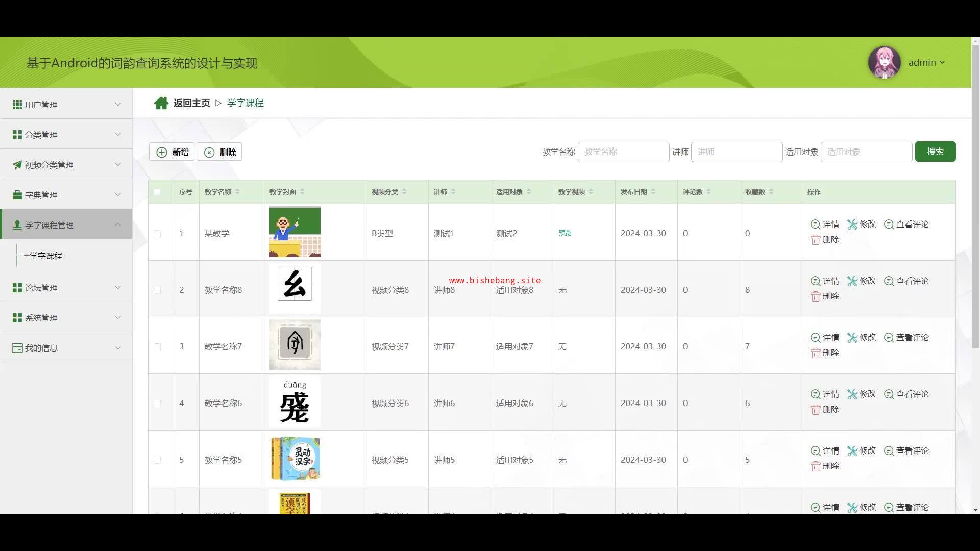
Task: Click the trash 删除 icon for row 3
Action: tap(815, 353)
